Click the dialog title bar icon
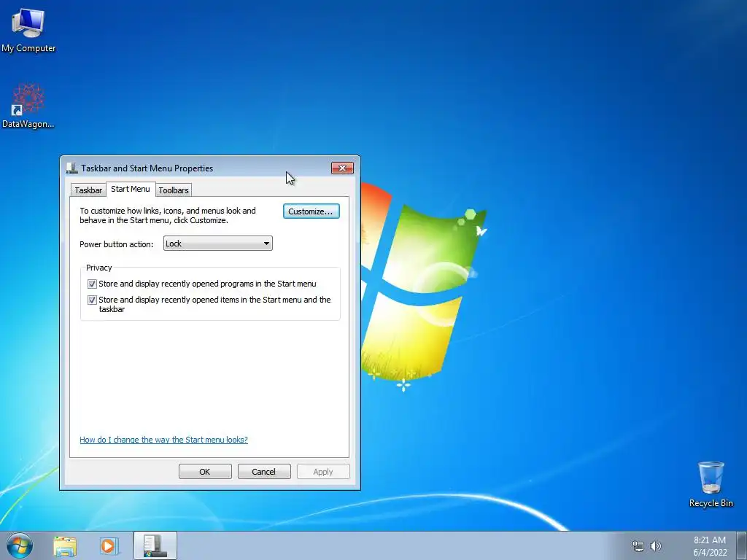 (72, 168)
